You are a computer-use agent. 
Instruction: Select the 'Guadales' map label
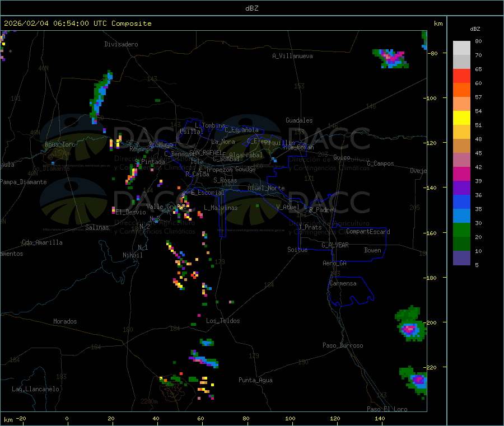point(299,120)
